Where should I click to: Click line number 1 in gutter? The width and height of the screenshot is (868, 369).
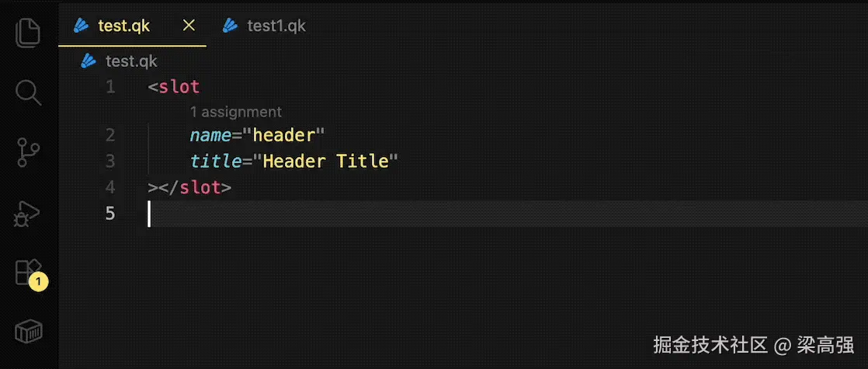pos(110,86)
